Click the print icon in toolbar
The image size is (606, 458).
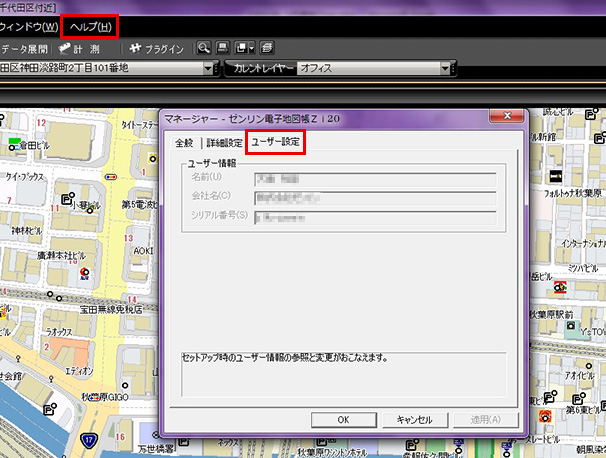pos(223,48)
